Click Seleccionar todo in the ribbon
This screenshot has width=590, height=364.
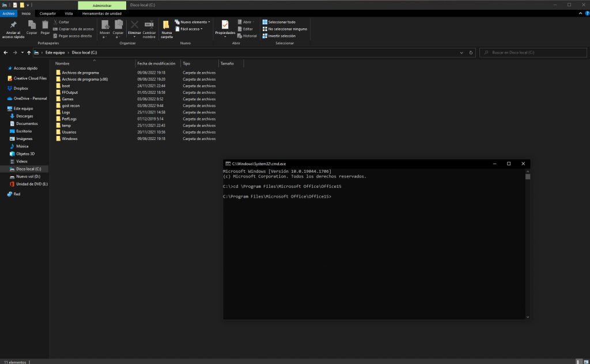tap(281, 22)
